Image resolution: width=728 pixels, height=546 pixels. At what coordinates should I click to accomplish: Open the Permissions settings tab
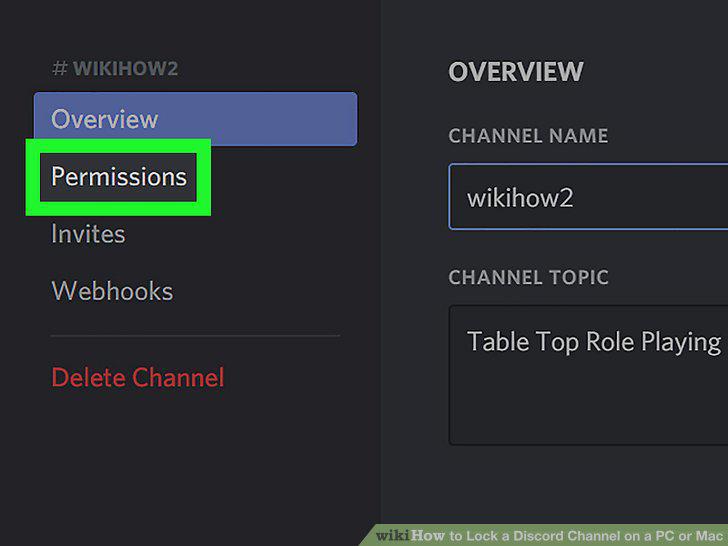118,177
